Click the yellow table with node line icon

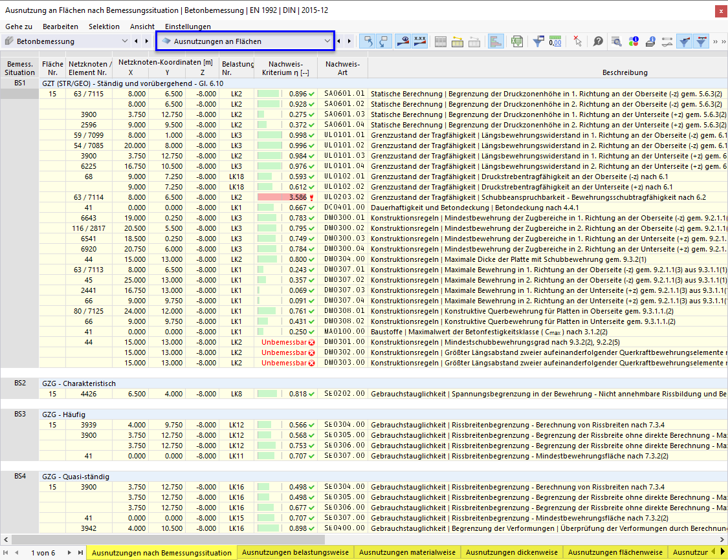458,41
